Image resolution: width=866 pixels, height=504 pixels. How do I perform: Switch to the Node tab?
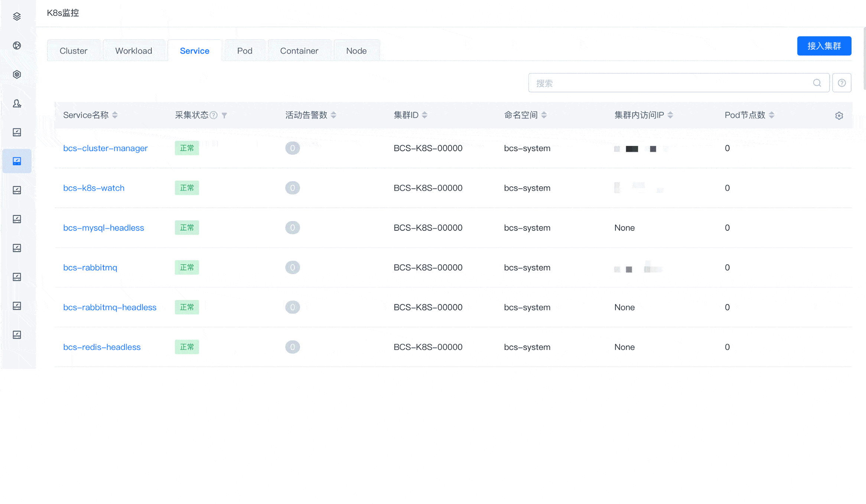click(356, 51)
